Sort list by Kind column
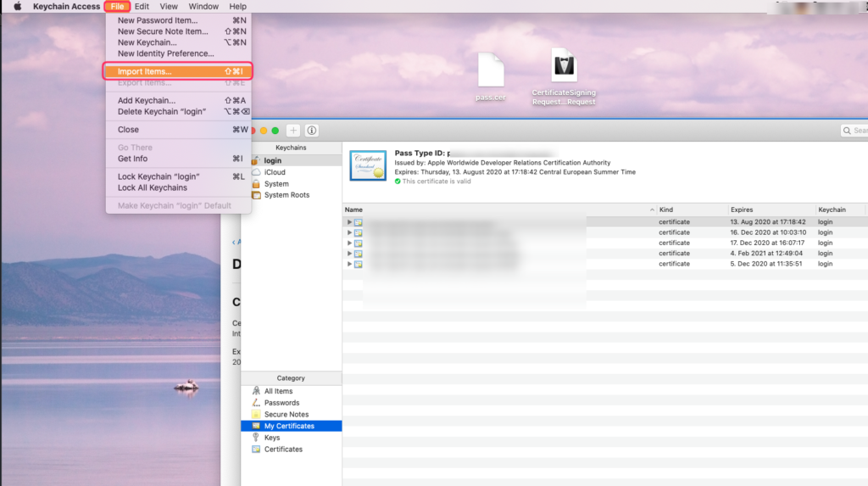Image resolution: width=868 pixels, height=486 pixels. (693, 209)
